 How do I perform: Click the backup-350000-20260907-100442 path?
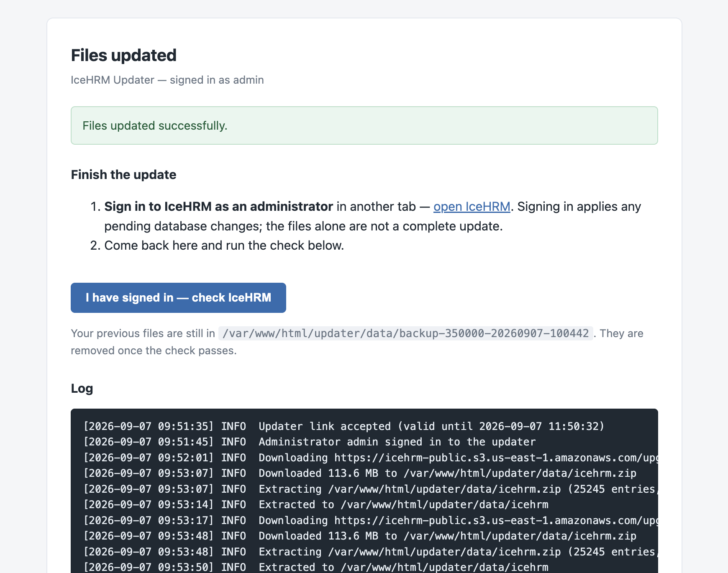pos(406,333)
